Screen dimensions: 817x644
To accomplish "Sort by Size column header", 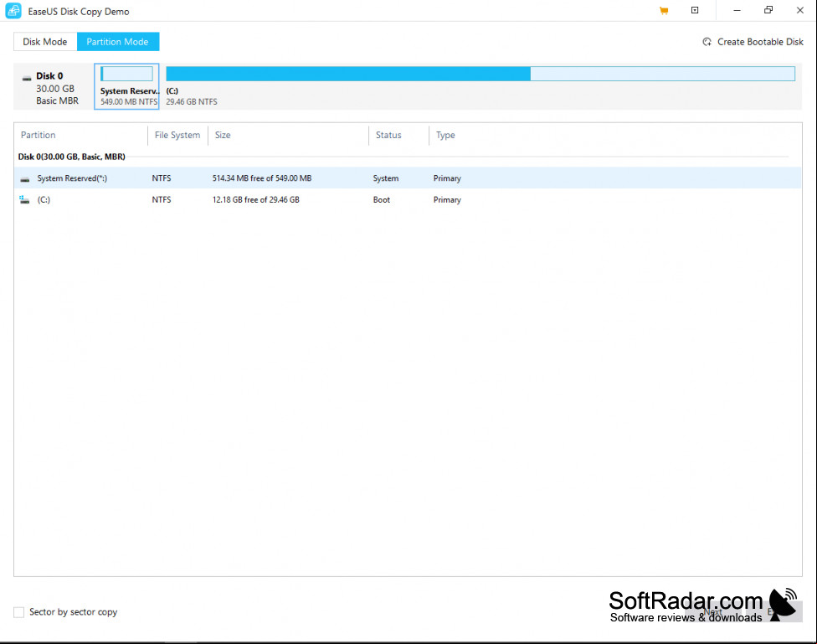I will [x=223, y=135].
